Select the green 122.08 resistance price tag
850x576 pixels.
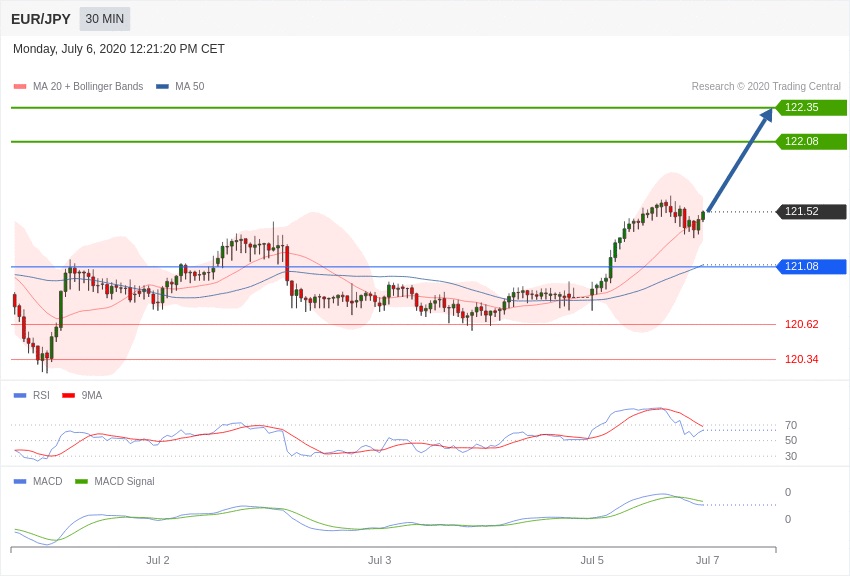click(x=811, y=142)
